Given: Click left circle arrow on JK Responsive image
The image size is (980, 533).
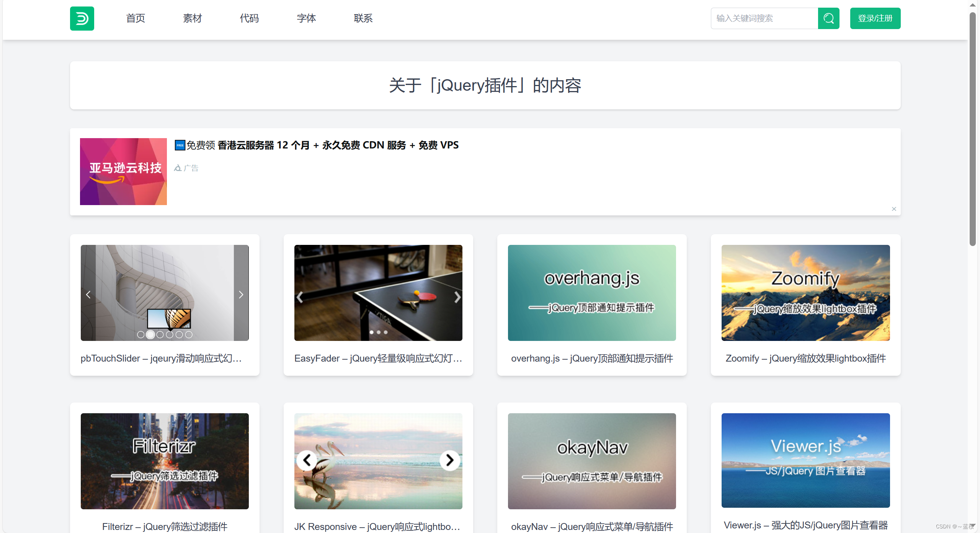Looking at the screenshot, I should click(x=307, y=460).
